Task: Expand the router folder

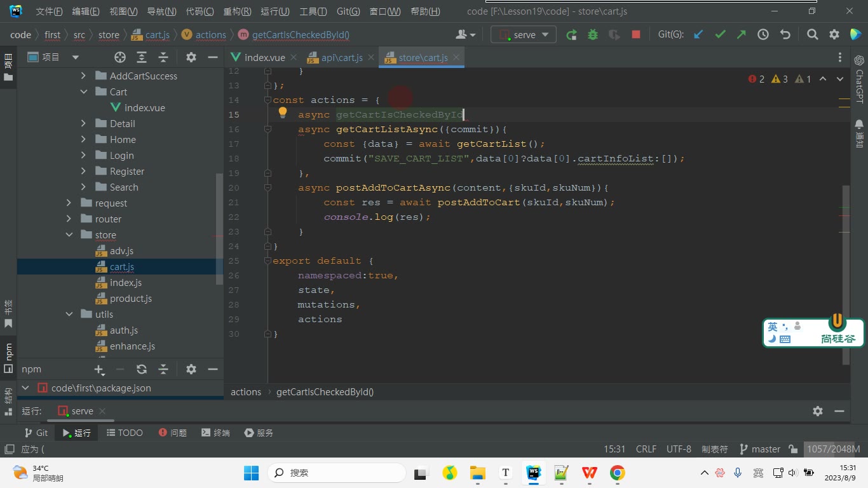Action: [x=69, y=219]
